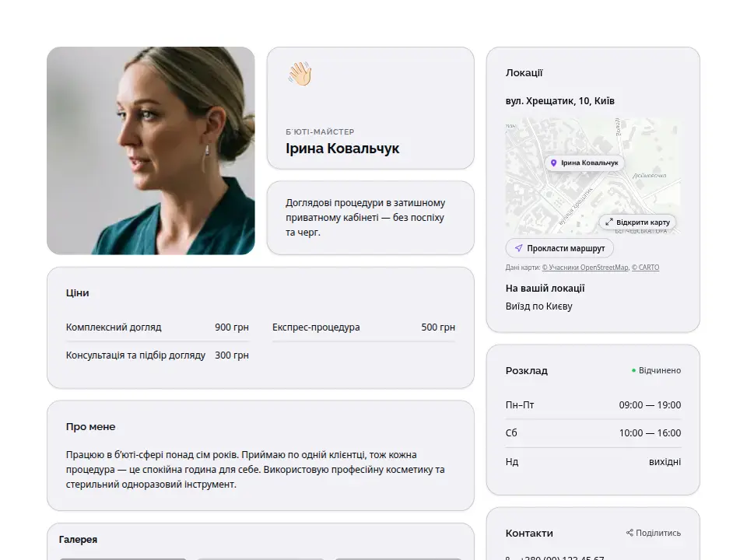
Task: Click the 300 грн price
Action: click(x=232, y=355)
